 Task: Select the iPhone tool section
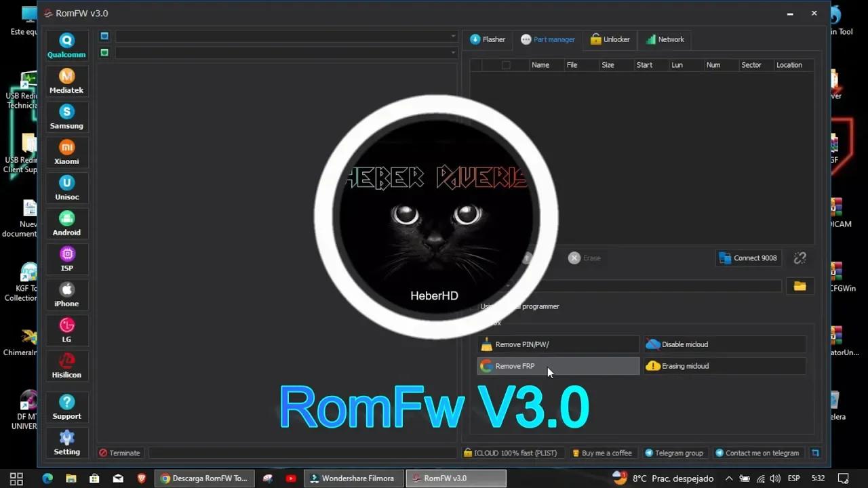pos(66,294)
